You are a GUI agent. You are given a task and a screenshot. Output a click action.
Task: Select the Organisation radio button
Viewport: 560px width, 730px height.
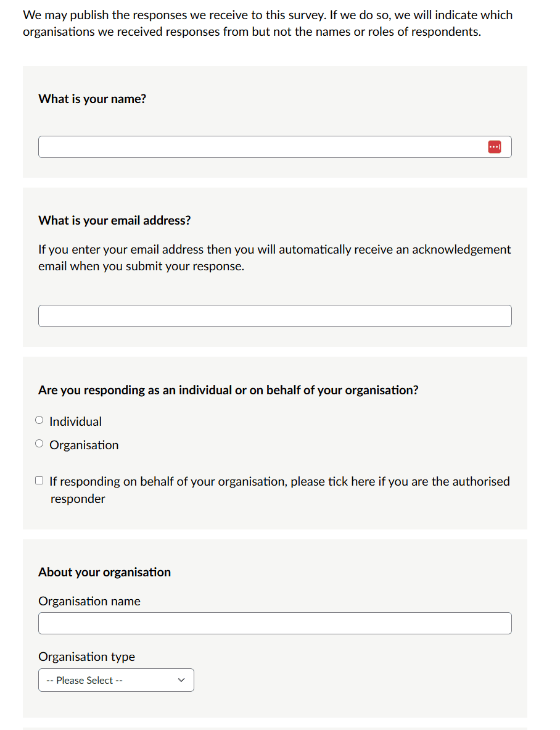[x=39, y=444]
